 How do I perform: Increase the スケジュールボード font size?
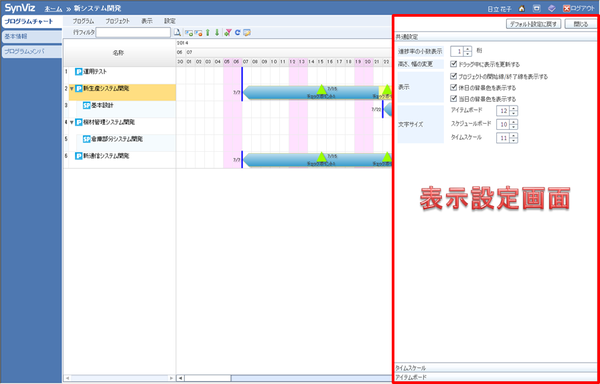click(x=514, y=122)
